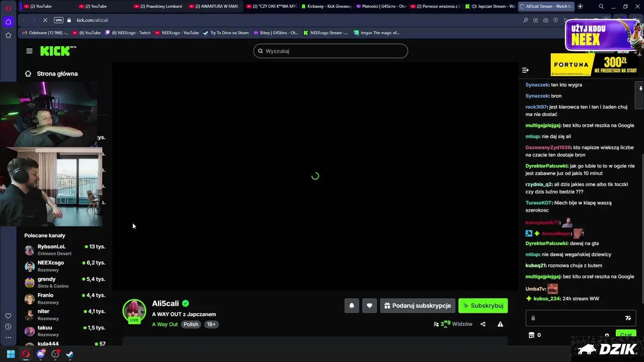Open NEEXcsgo recommended channel
Screen dimensions: 644x362
[64, 266]
